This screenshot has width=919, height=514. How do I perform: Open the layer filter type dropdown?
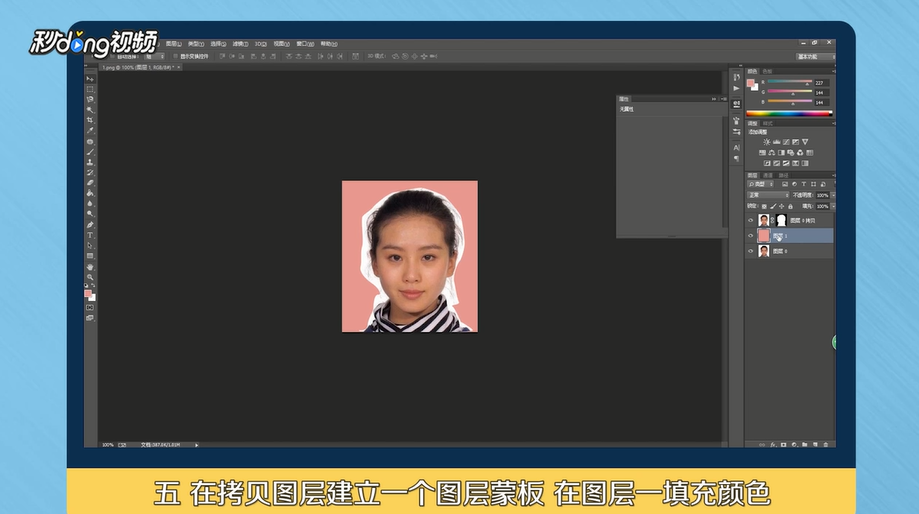tap(760, 184)
